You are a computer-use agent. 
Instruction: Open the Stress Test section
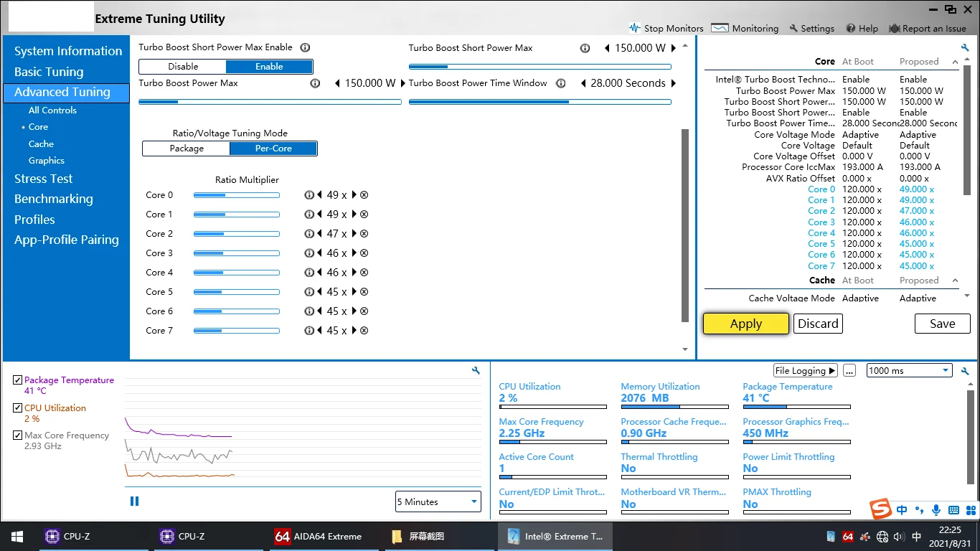coord(43,179)
